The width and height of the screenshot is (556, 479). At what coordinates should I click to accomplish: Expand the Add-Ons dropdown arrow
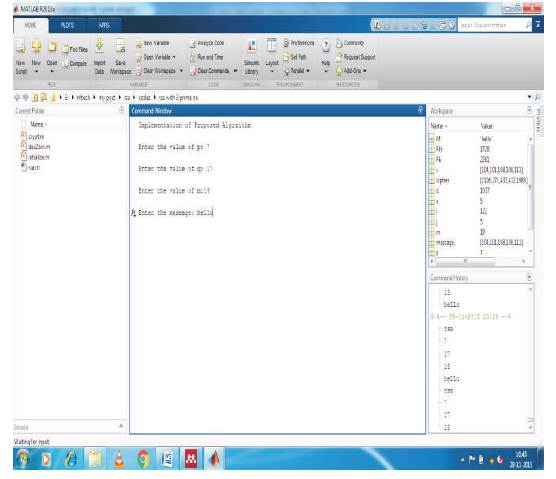coord(365,71)
